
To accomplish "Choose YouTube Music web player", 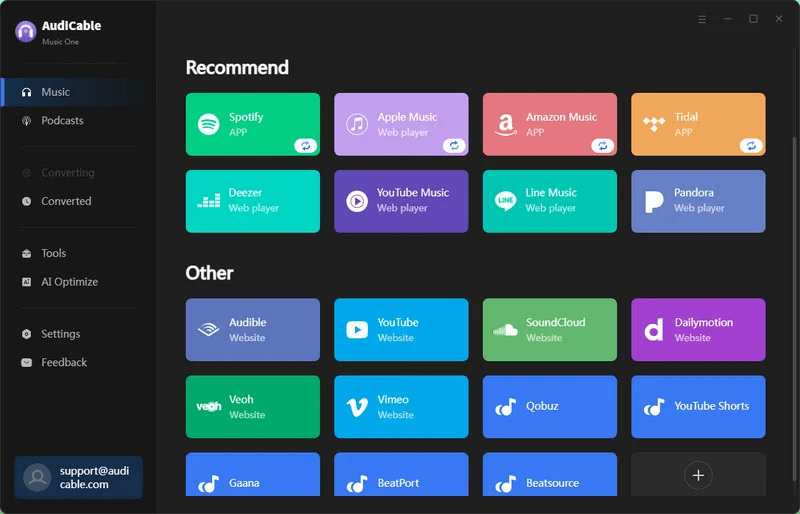I will (401, 201).
